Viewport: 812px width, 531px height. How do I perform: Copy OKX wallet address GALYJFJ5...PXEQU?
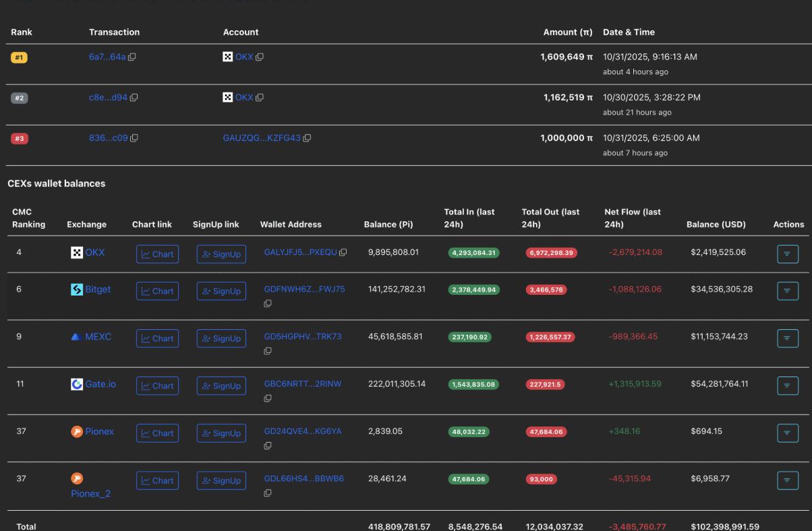pyautogui.click(x=343, y=252)
